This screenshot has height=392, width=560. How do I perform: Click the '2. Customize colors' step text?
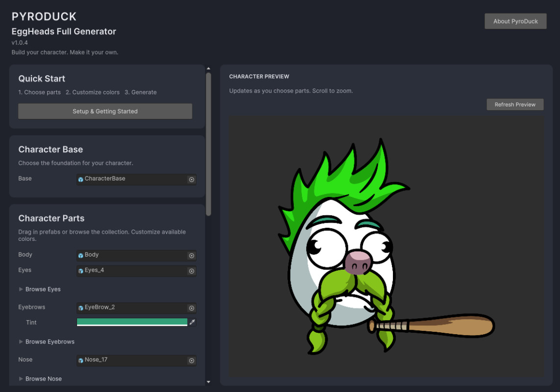pos(93,92)
